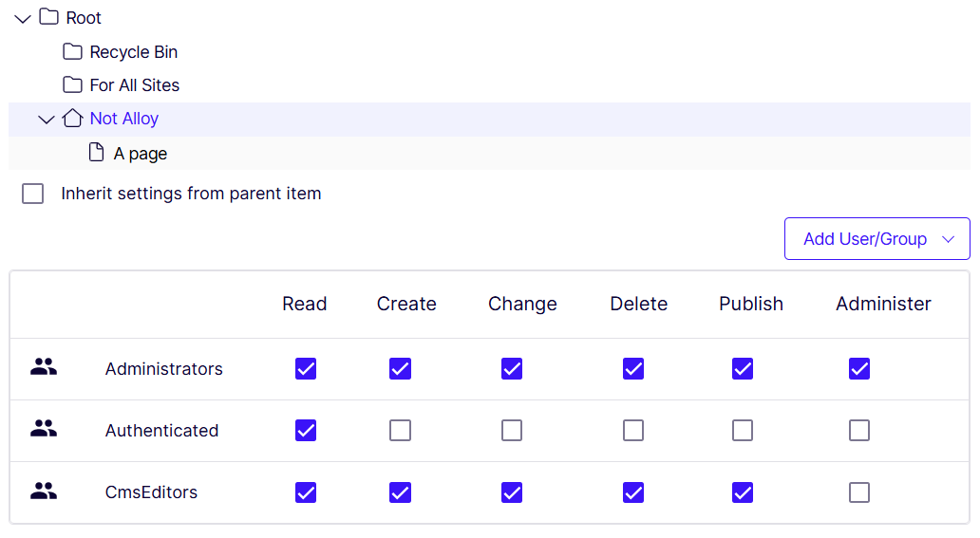Select the Recycle Bin tree item
980x538 pixels.
pos(134,52)
